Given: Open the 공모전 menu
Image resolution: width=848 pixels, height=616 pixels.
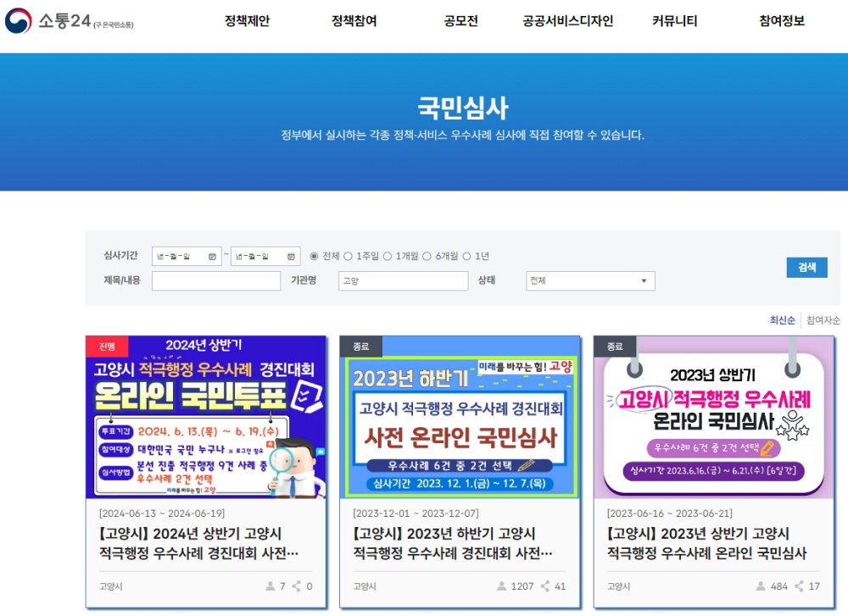Looking at the screenshot, I should [x=460, y=21].
